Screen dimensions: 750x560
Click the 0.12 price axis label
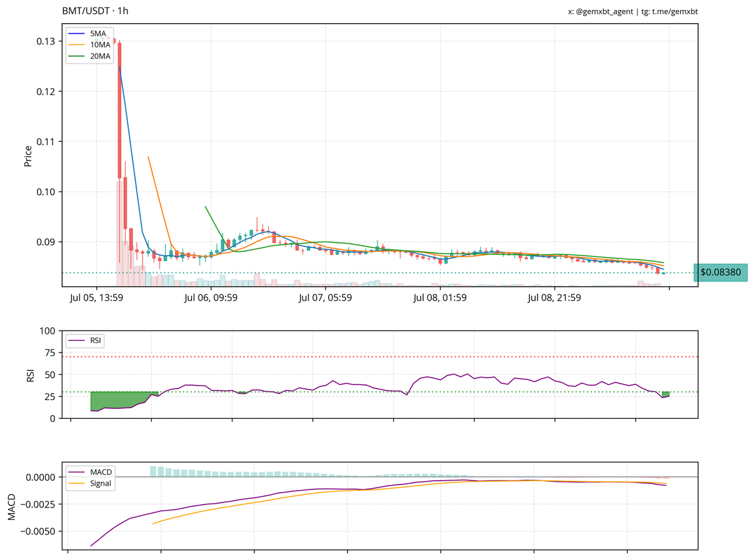point(46,91)
